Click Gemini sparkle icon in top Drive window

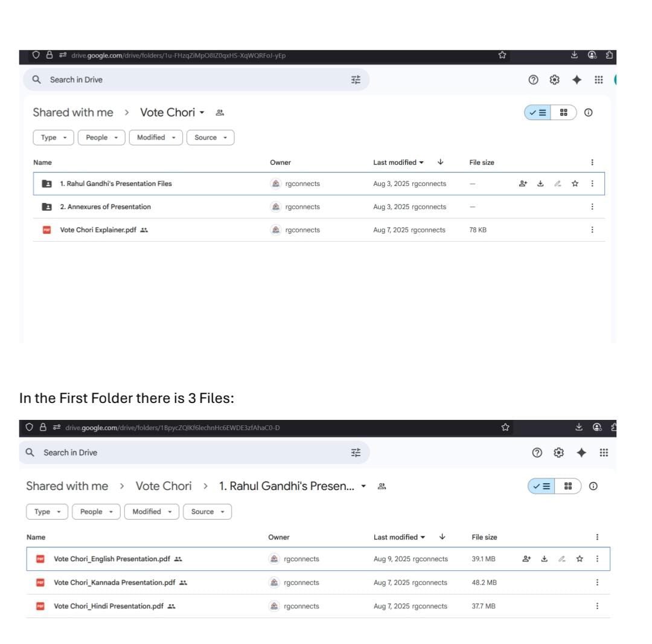pos(577,80)
